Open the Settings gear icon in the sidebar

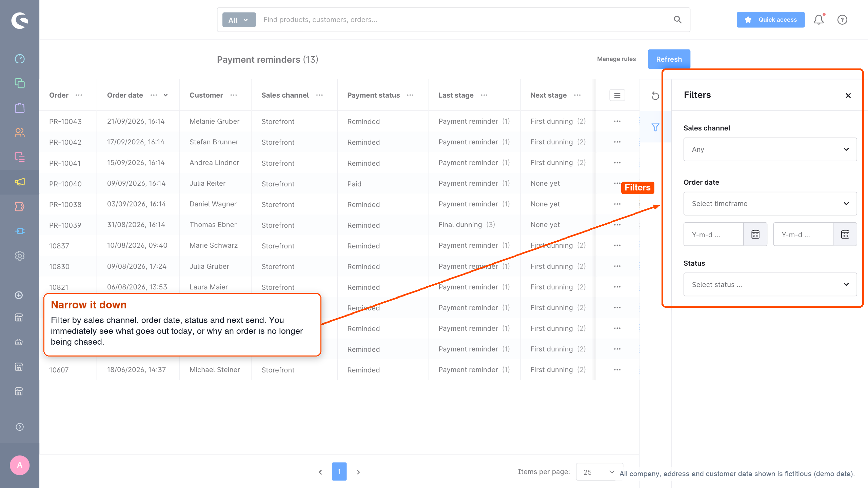tap(20, 256)
